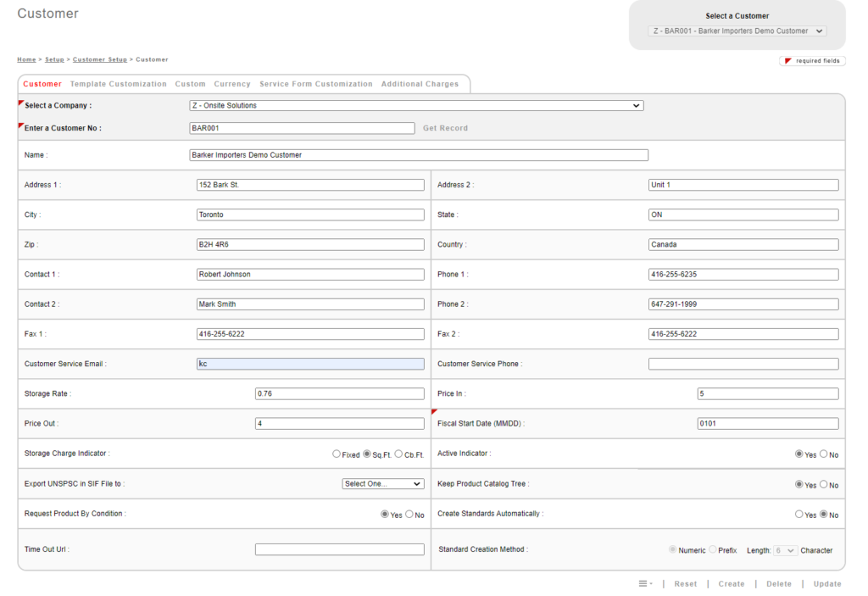This screenshot has width=868, height=596.
Task: Go to Setup breadcrumb link
Action: [54, 59]
